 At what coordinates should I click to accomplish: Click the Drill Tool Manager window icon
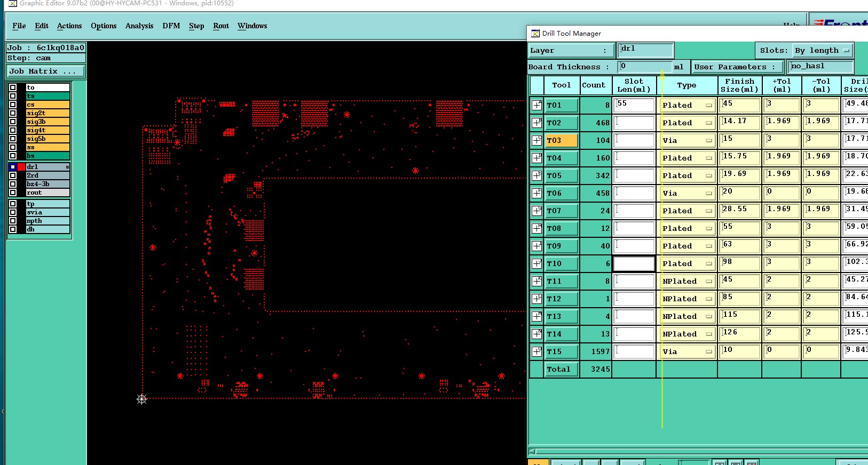(x=535, y=33)
